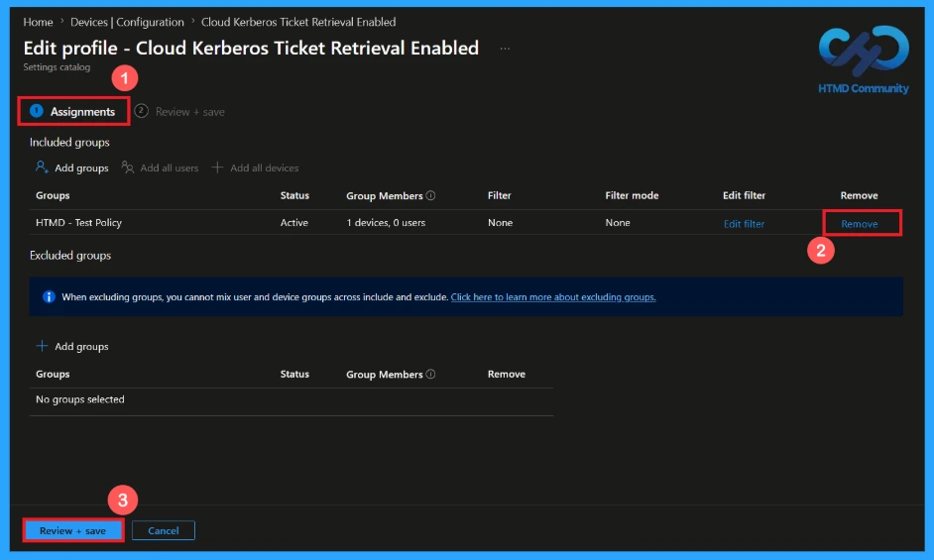Click the Review + save button
934x560 pixels.
72,530
